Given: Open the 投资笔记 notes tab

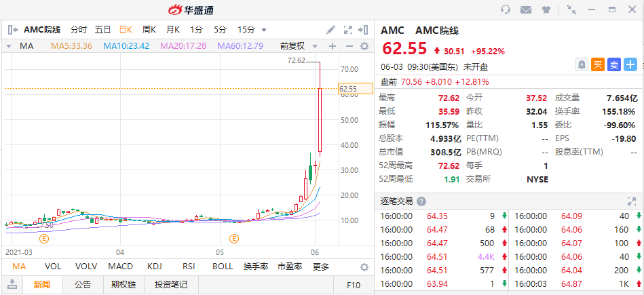Looking at the screenshot, I should coord(171,284).
